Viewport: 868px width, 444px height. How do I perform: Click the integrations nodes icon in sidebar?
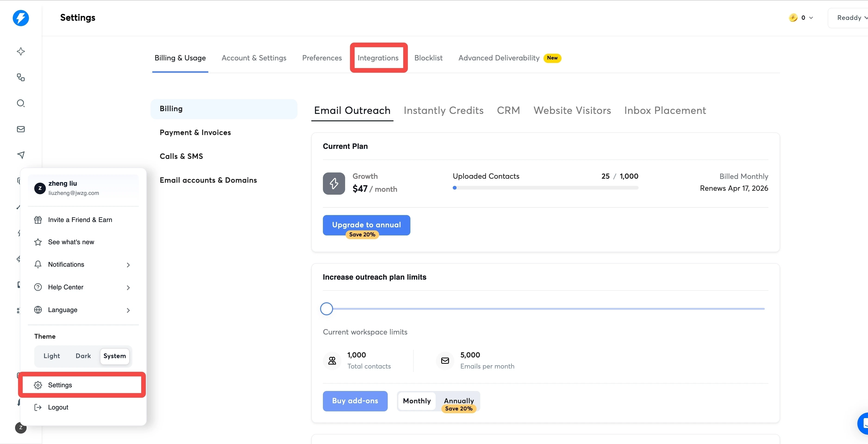point(21,78)
